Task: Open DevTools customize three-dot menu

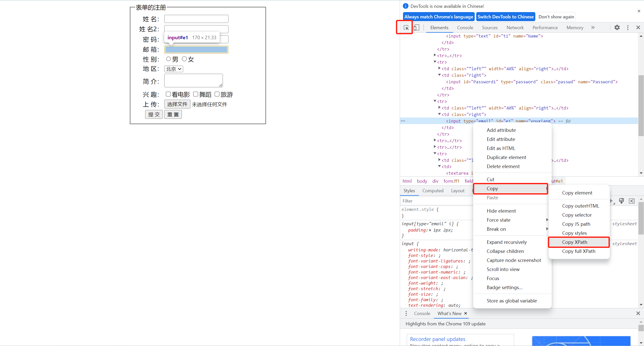Action: tap(628, 28)
